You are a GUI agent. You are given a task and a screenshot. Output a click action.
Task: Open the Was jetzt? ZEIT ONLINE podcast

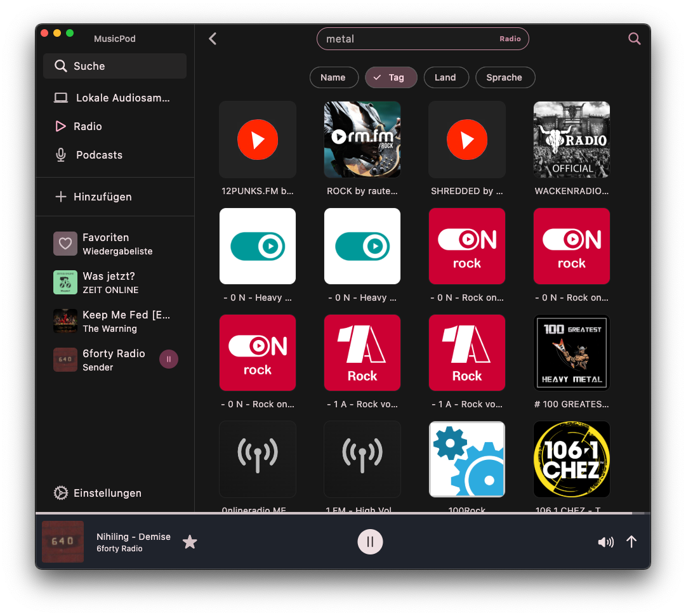coord(115,283)
